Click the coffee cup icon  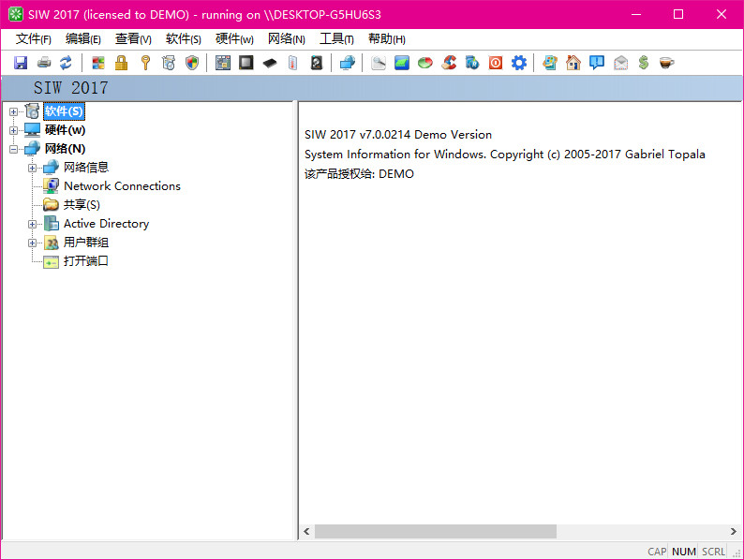coord(666,63)
